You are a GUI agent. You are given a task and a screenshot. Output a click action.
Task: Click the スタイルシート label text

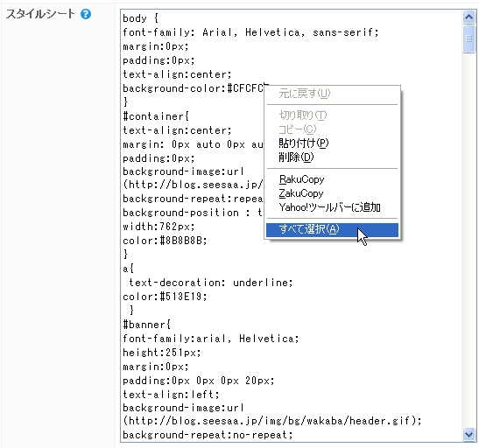[40, 14]
